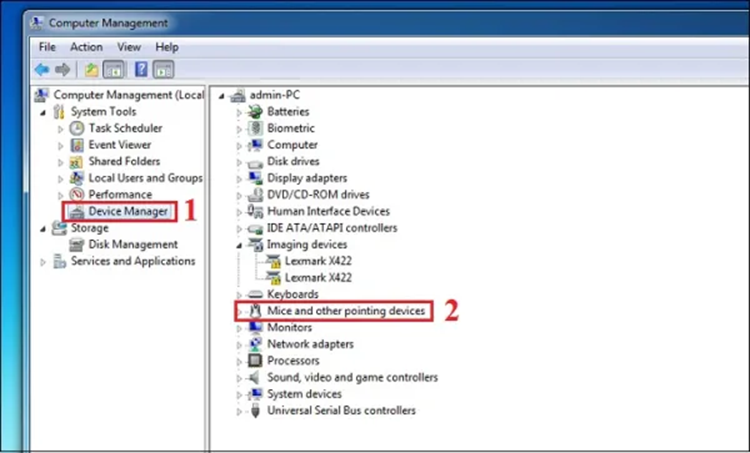Image resolution: width=750 pixels, height=453 pixels.
Task: Click the Task Scheduler clock icon
Action: click(77, 128)
